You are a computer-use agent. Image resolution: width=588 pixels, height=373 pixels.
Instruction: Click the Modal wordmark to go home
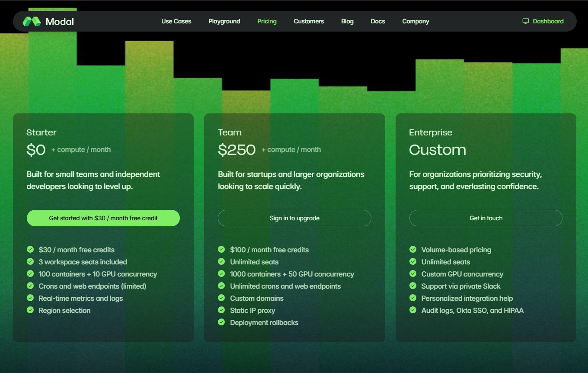(x=60, y=21)
